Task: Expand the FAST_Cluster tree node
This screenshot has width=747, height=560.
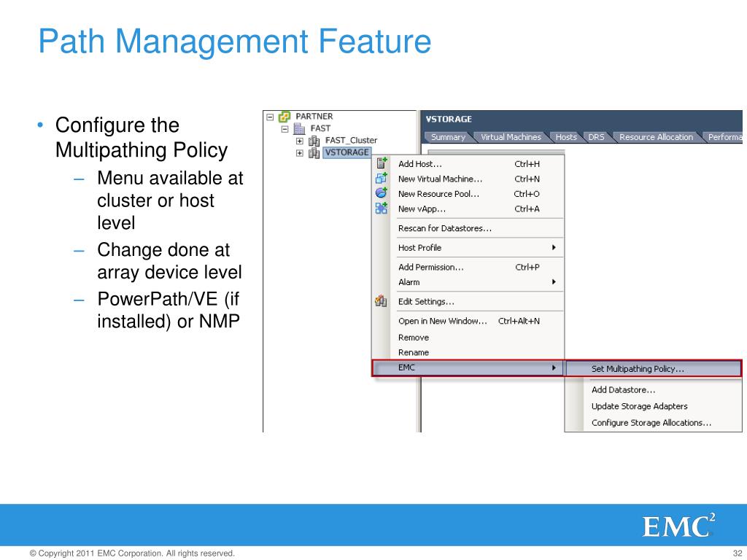Action: tap(300, 141)
